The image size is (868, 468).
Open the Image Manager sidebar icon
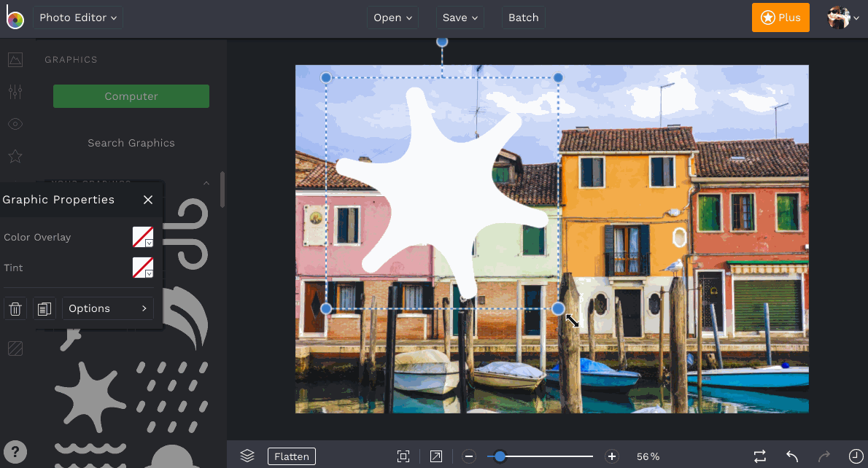click(x=15, y=60)
